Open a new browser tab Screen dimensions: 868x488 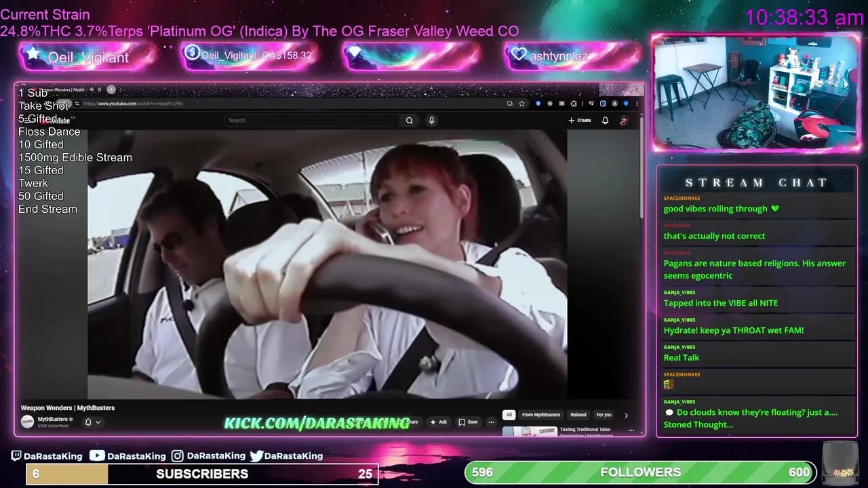pyautogui.click(x=111, y=89)
